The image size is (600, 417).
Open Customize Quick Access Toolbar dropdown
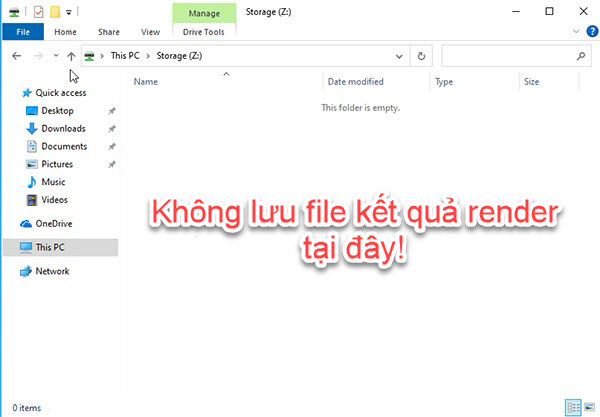coord(71,12)
